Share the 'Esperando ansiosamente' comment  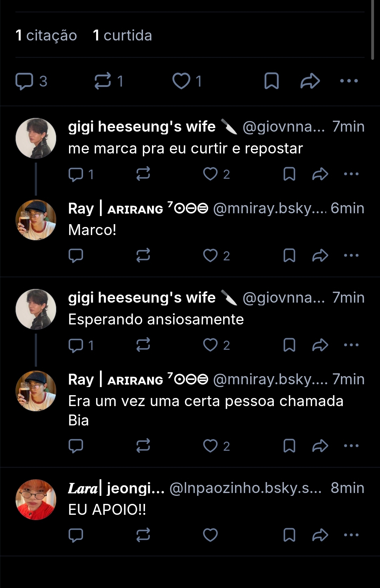320,345
